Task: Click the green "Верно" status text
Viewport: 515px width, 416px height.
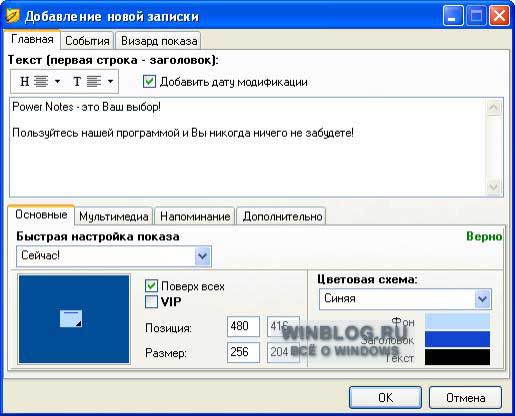Action: 484,236
